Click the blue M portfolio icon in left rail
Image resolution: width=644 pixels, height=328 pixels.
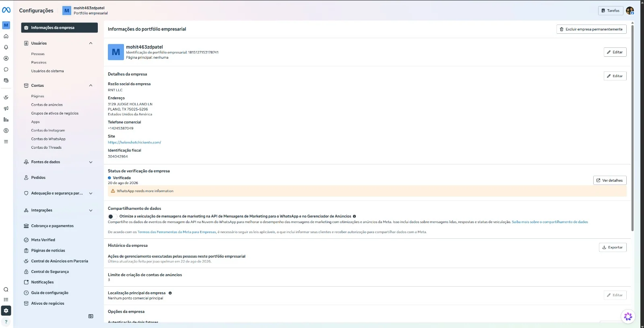(6, 25)
